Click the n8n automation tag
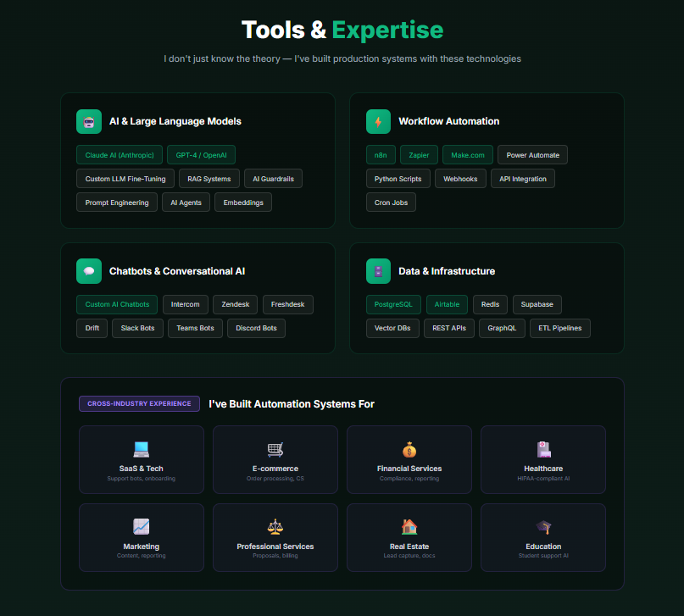Screen dimensions: 684x616 click(381, 155)
